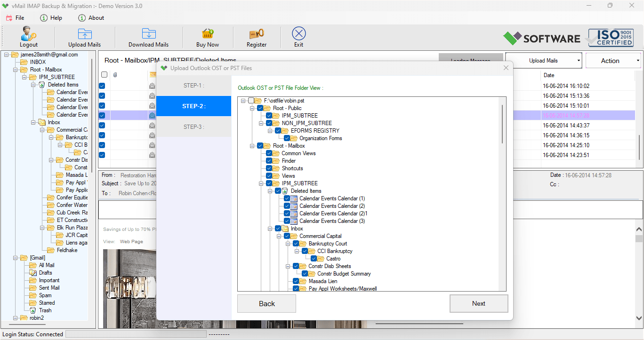Image resolution: width=644 pixels, height=340 pixels.
Task: Click the Back button
Action: [x=266, y=304]
